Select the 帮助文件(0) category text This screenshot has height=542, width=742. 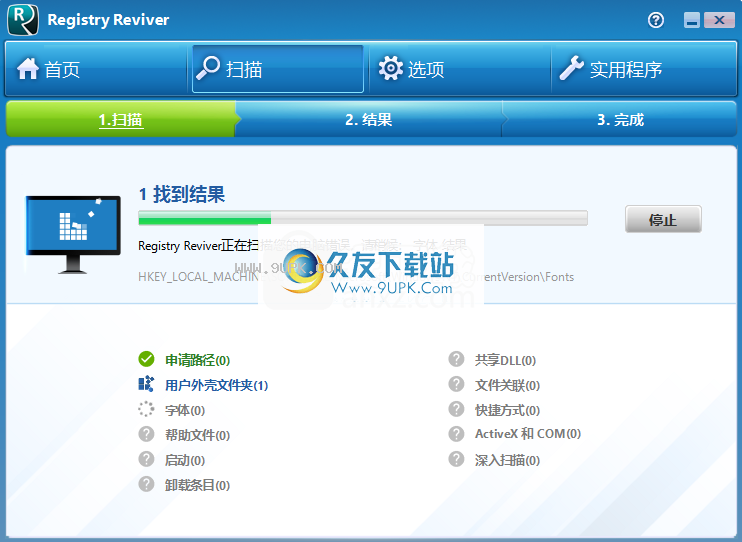click(x=197, y=435)
